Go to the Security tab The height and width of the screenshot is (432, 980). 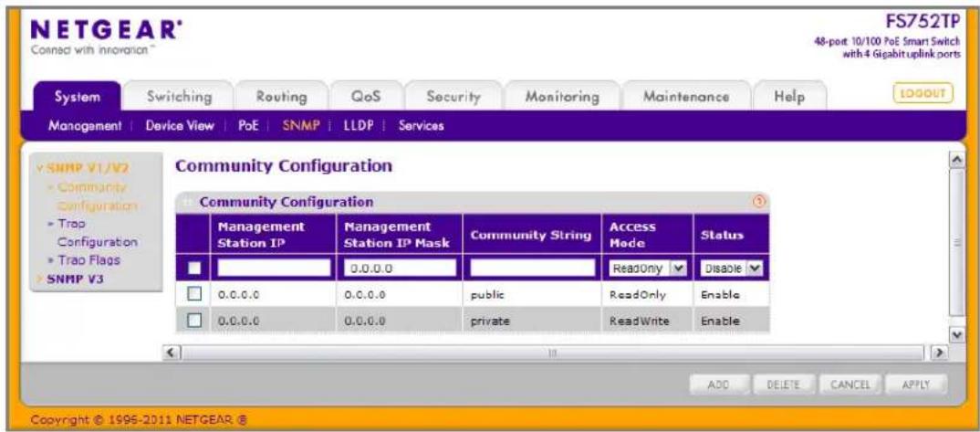point(454,97)
